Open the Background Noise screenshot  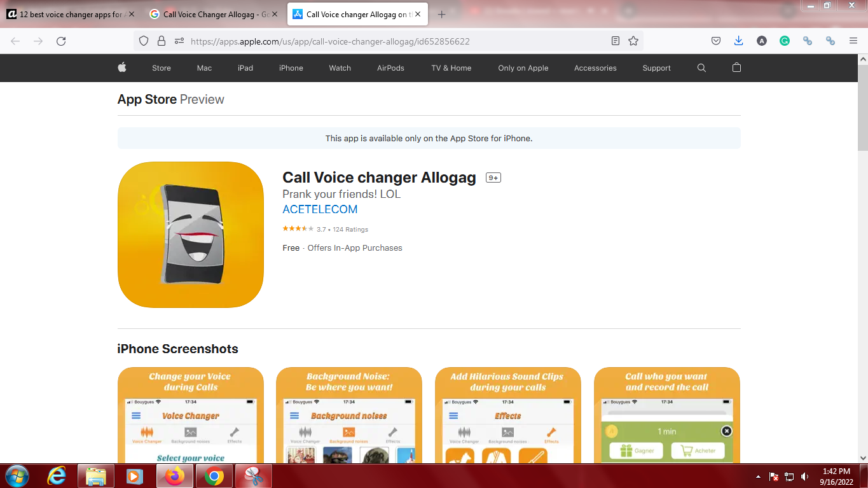[349, 415]
